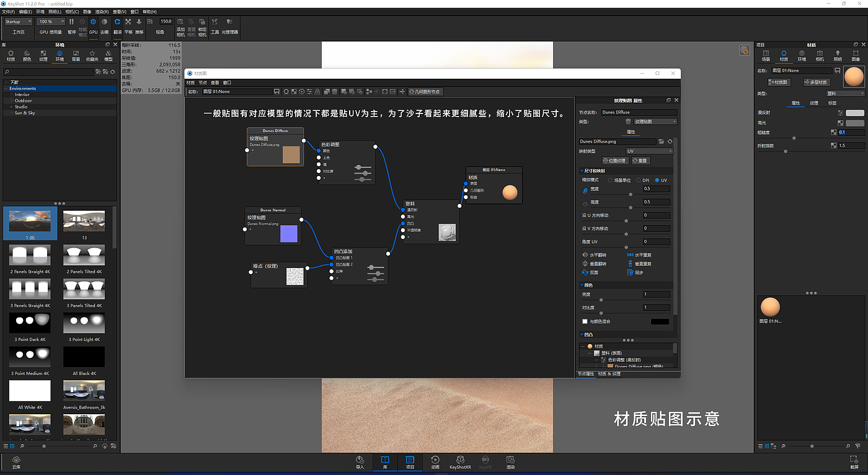Click the 添加相机 add camera icon
868x475 pixels.
click(180, 25)
